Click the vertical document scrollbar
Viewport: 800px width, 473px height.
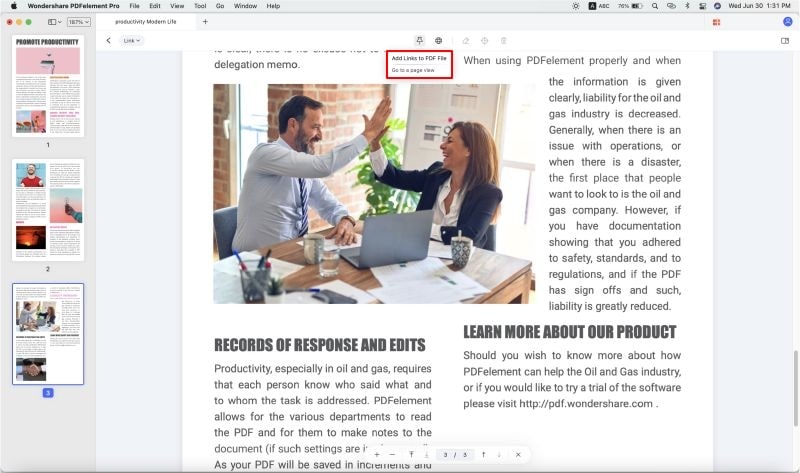click(x=795, y=388)
